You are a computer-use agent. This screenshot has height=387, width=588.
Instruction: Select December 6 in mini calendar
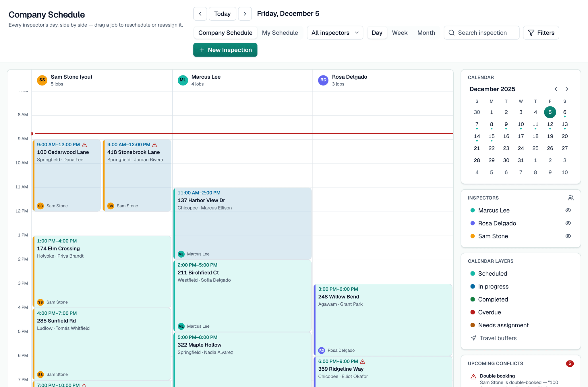[x=565, y=112]
